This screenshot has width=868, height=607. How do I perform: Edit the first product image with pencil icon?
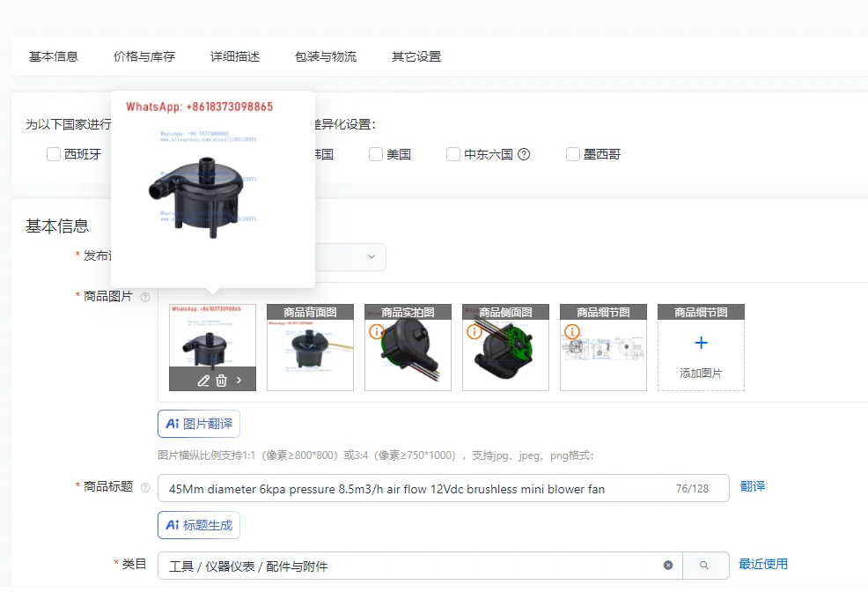203,381
